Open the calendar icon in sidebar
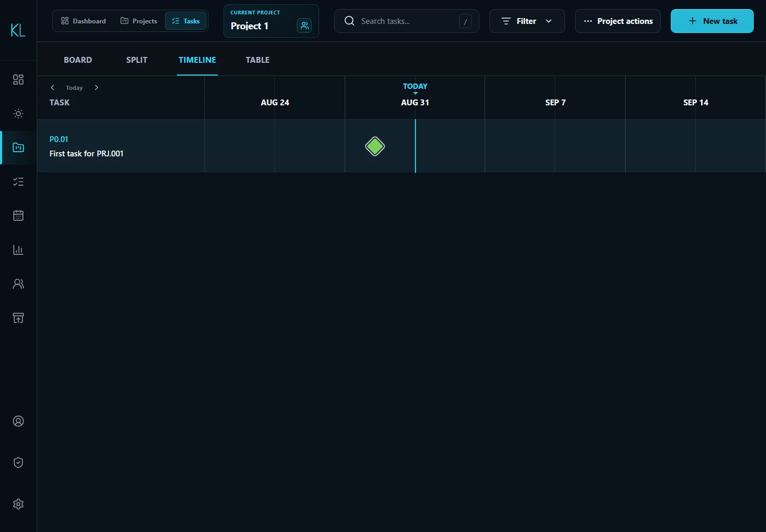This screenshot has width=766, height=532. tap(18, 215)
